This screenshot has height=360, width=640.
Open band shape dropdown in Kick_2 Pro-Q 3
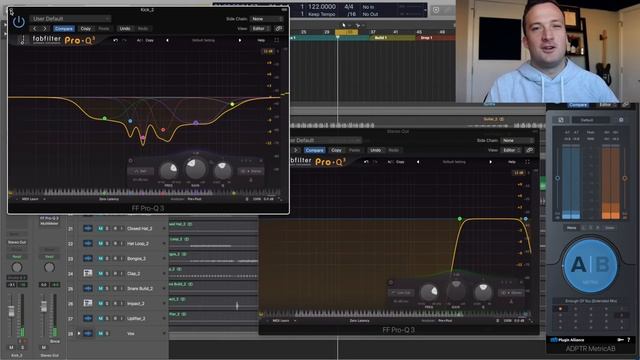pyautogui.click(x=141, y=171)
